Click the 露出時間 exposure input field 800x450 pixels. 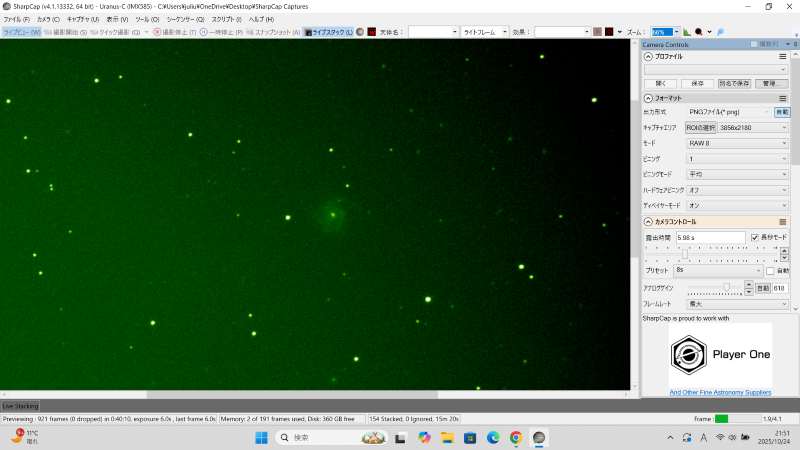pos(710,237)
